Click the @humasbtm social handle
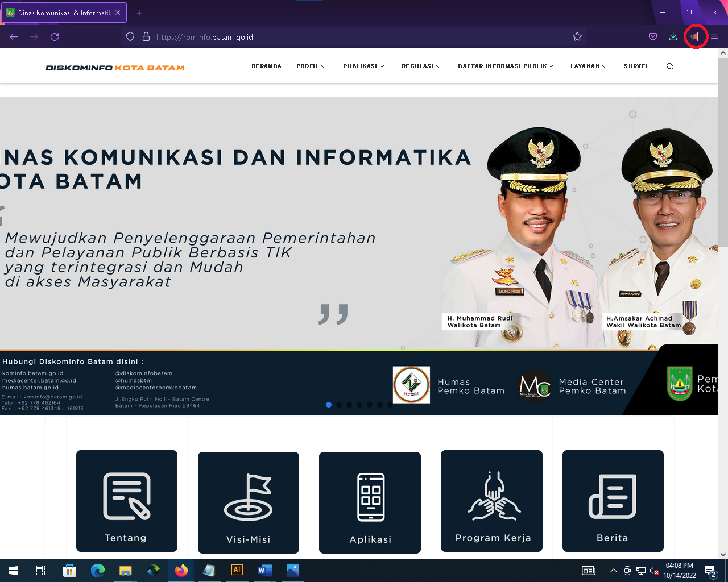The image size is (728, 582). coord(134,380)
